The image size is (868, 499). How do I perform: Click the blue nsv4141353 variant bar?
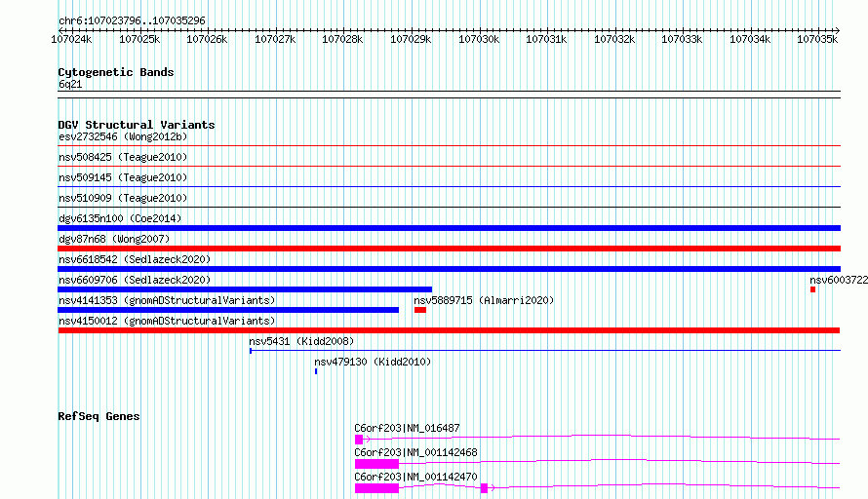tap(228, 310)
